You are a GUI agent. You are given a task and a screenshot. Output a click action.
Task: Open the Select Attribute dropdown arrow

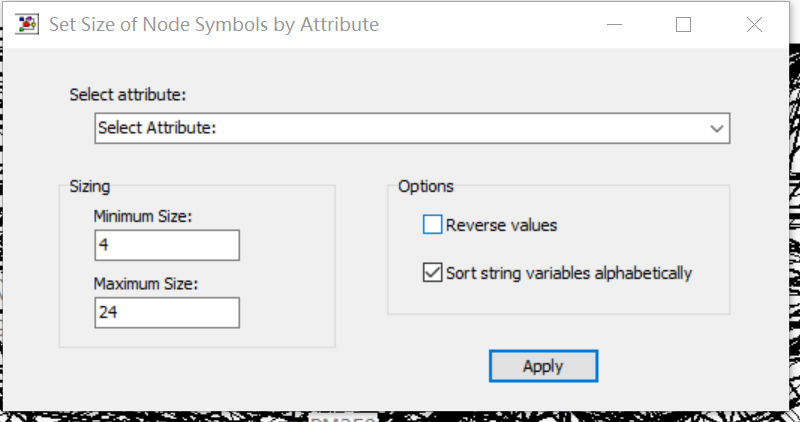pos(716,128)
